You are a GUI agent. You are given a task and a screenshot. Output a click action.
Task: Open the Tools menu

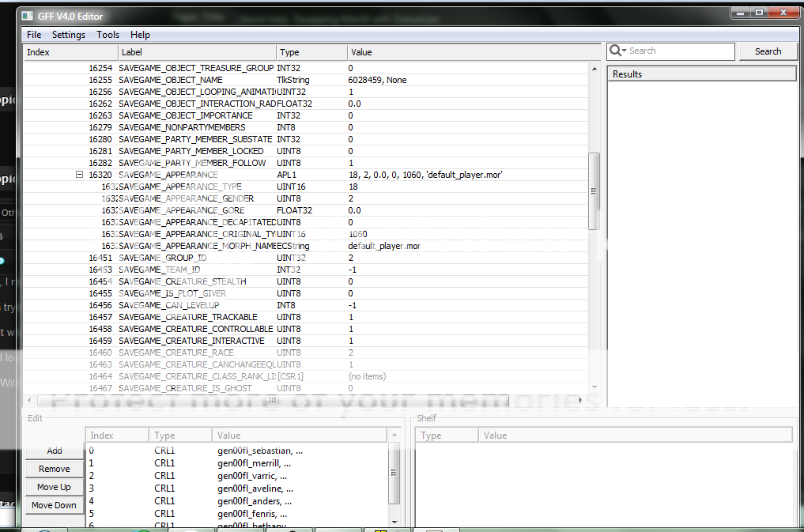click(x=108, y=35)
